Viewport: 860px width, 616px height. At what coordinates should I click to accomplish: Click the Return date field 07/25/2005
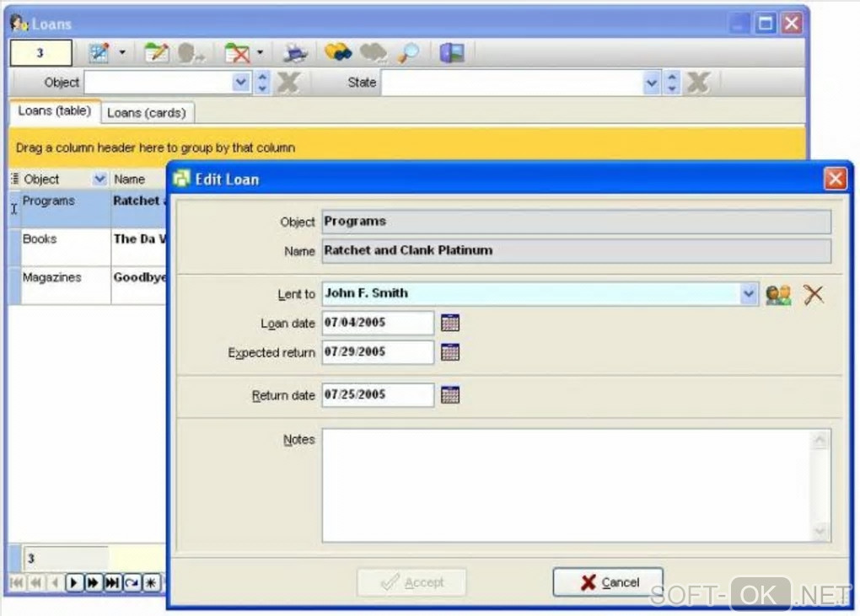pyautogui.click(x=378, y=395)
